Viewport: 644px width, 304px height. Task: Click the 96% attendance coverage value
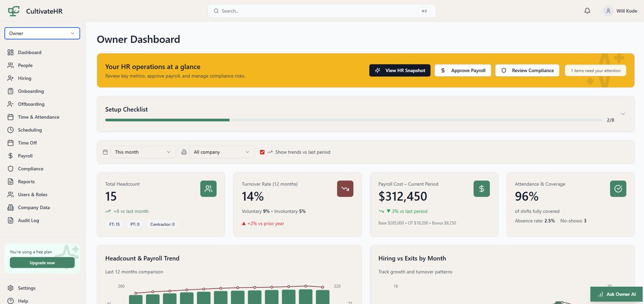527,197
